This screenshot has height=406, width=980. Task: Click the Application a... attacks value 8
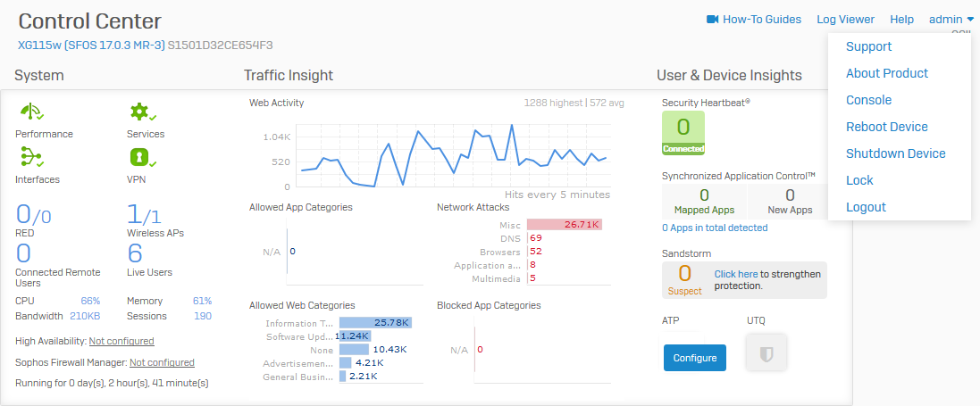(532, 265)
